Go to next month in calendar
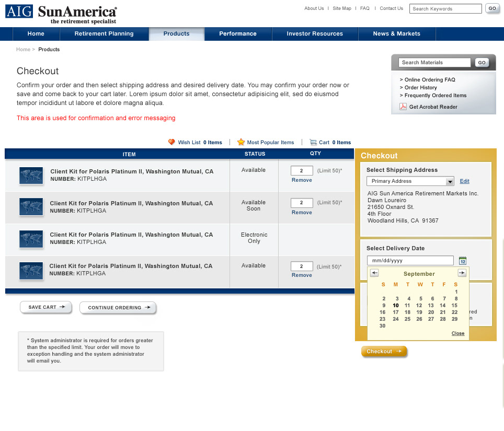Screen dimensions: 504x431 (x=462, y=273)
